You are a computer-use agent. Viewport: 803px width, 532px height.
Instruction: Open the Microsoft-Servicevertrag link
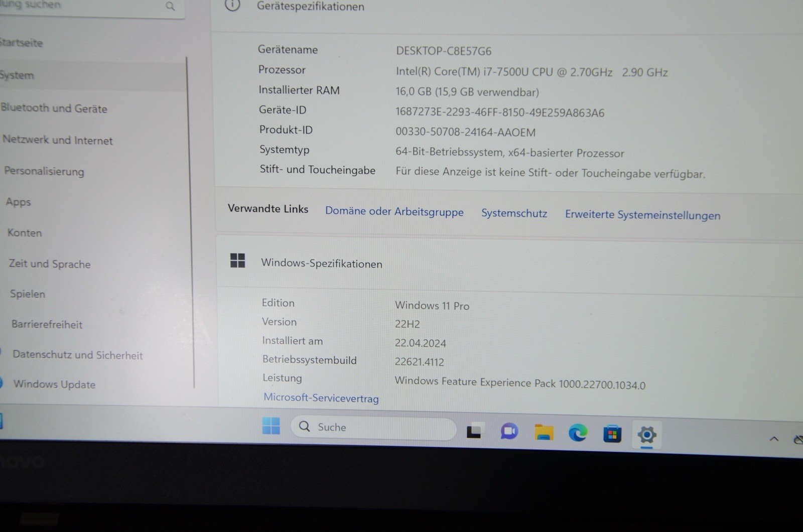point(321,398)
